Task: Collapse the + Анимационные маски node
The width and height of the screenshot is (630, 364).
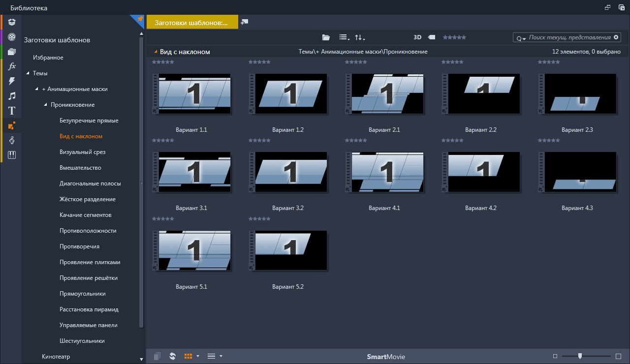Action: pyautogui.click(x=37, y=89)
